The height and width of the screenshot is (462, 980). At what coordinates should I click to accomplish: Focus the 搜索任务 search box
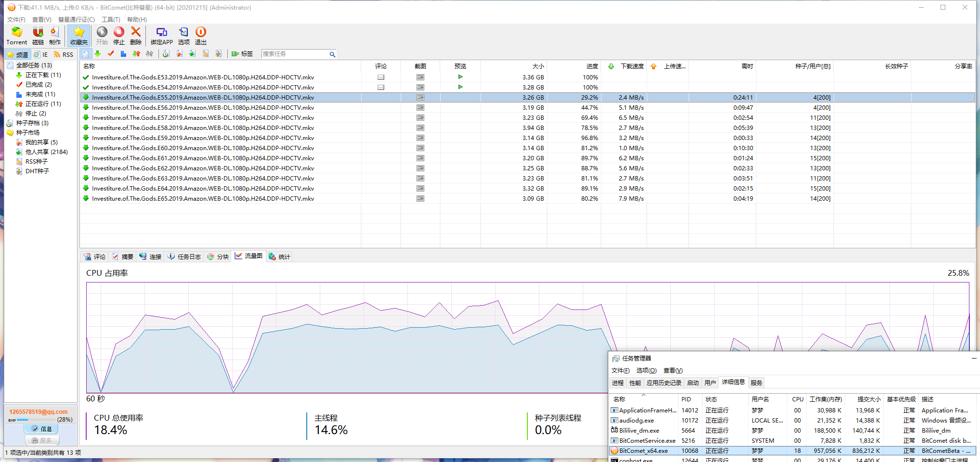295,54
